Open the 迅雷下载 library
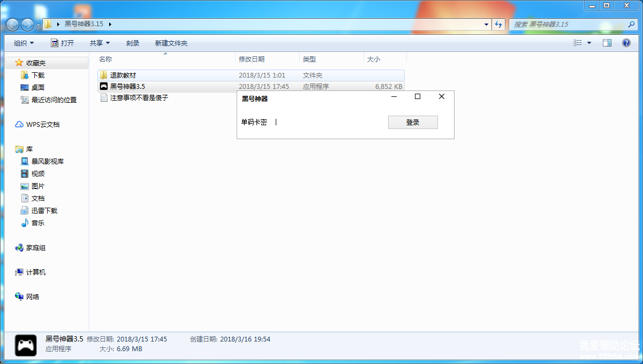643x364 pixels. [x=44, y=211]
